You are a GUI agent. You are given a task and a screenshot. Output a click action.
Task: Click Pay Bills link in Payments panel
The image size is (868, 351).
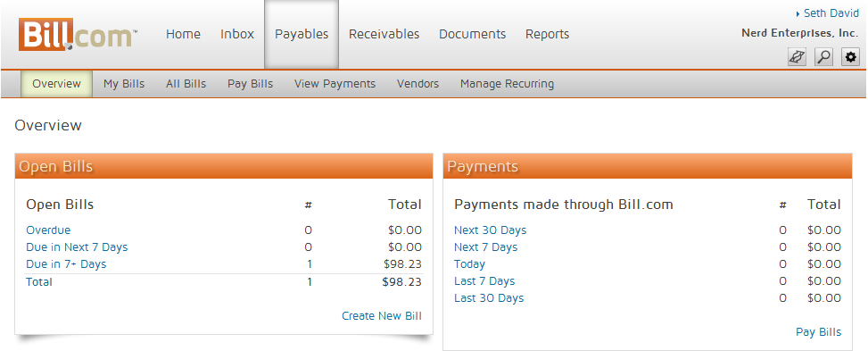click(x=818, y=332)
